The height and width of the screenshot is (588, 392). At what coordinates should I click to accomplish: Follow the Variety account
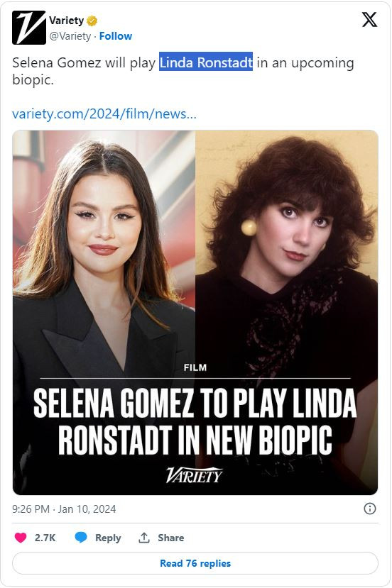click(x=116, y=36)
